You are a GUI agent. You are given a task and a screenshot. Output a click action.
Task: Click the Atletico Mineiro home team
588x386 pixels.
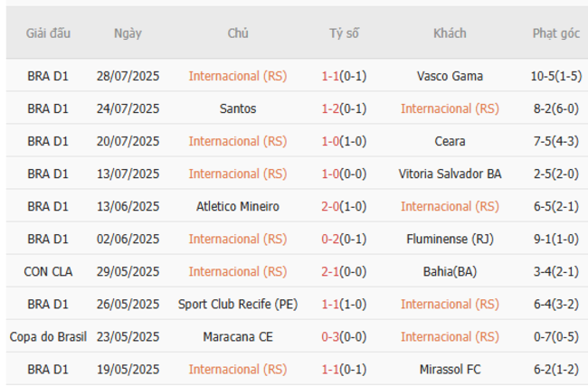238,206
